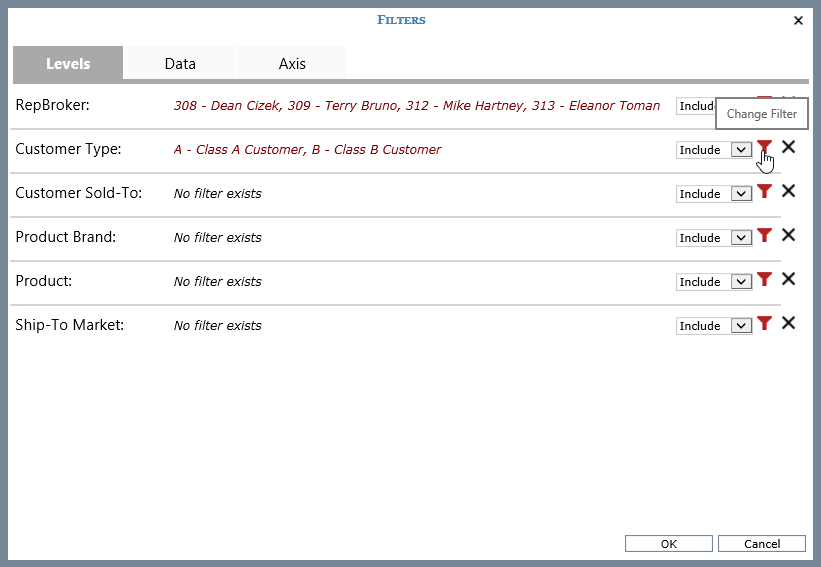The height and width of the screenshot is (567, 821).
Task: Set a filter using the Product row funnel
Action: point(764,280)
